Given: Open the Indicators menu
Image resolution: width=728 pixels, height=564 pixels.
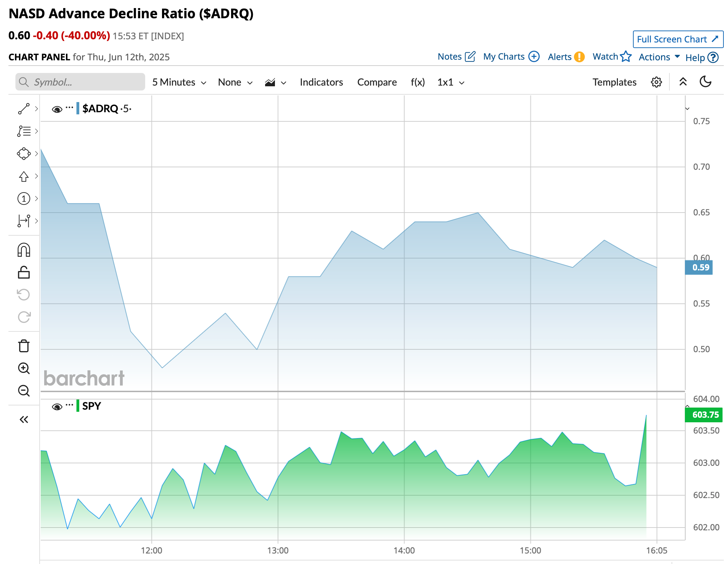Looking at the screenshot, I should pos(321,82).
